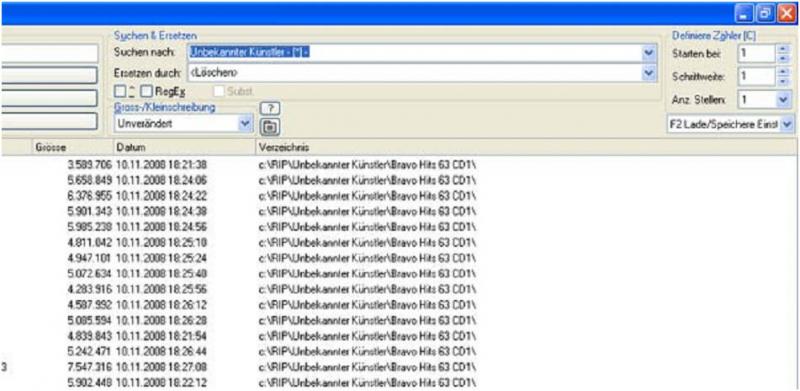Increase the 'Starten bei' counter value
The width and height of the screenshot is (800, 391).
tap(783, 49)
